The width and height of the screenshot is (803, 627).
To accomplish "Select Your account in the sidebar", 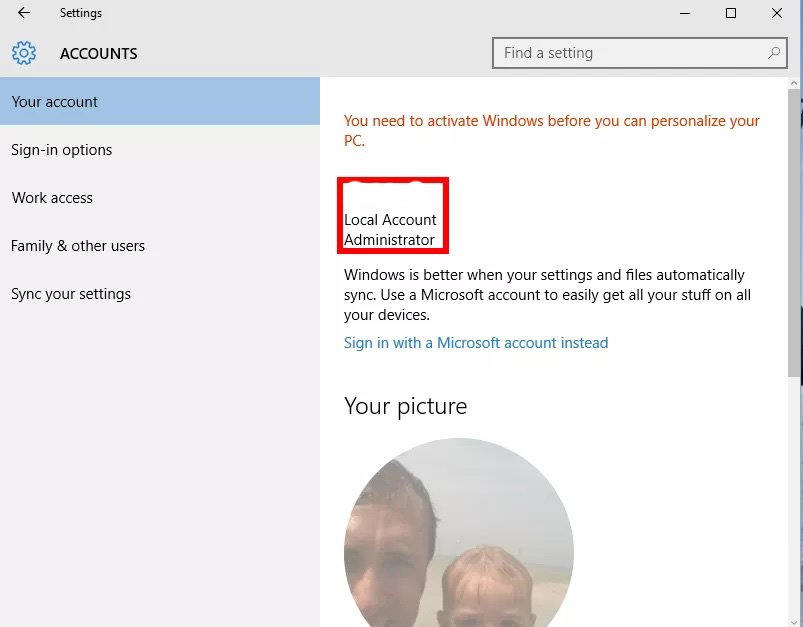I will (x=55, y=102).
